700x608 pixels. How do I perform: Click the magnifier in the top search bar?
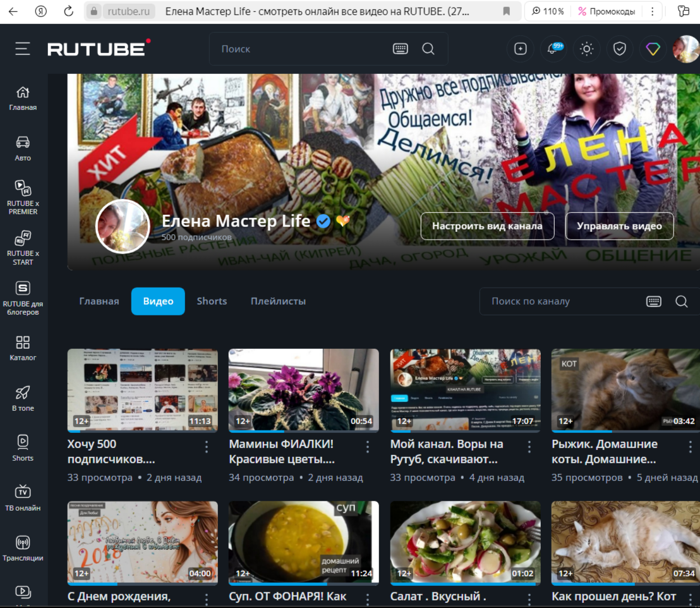point(428,49)
